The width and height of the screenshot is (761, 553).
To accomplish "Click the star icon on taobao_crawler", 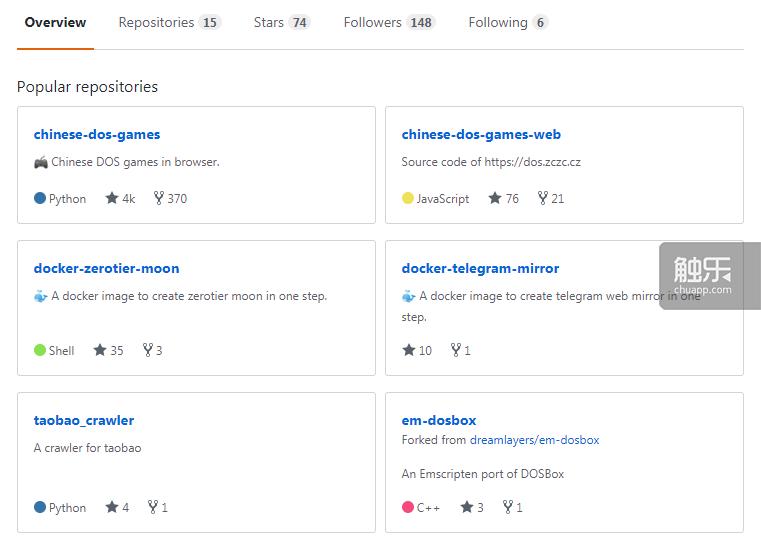I will pyautogui.click(x=112, y=507).
